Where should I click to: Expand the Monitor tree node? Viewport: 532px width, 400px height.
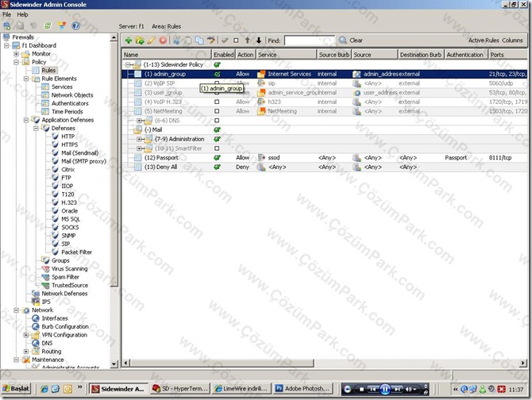point(17,53)
